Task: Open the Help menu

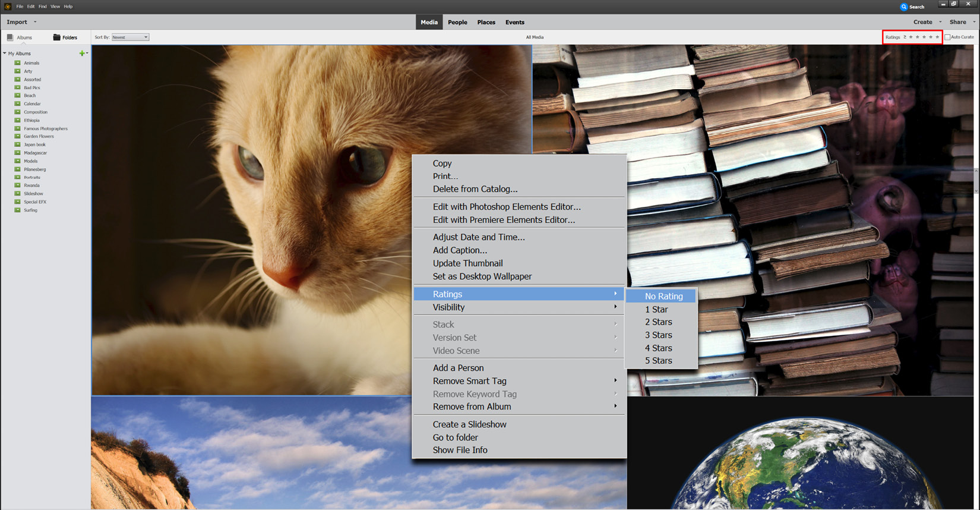Action: 68,7
